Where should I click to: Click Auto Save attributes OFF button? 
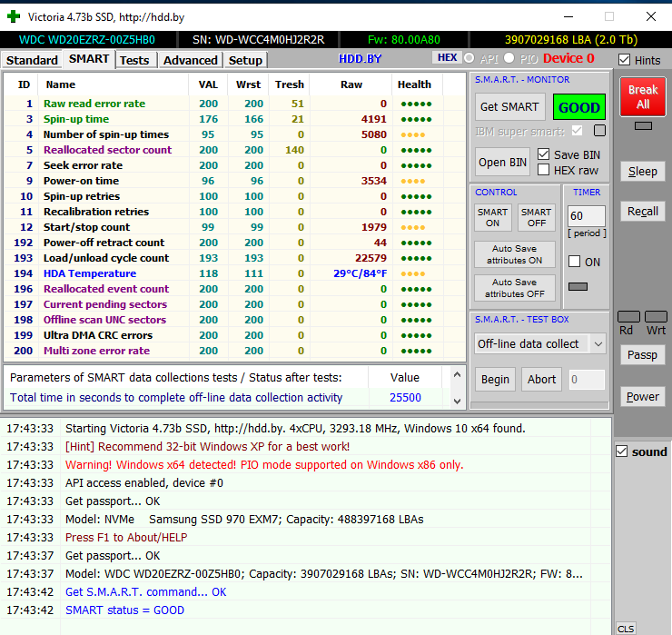coord(514,288)
